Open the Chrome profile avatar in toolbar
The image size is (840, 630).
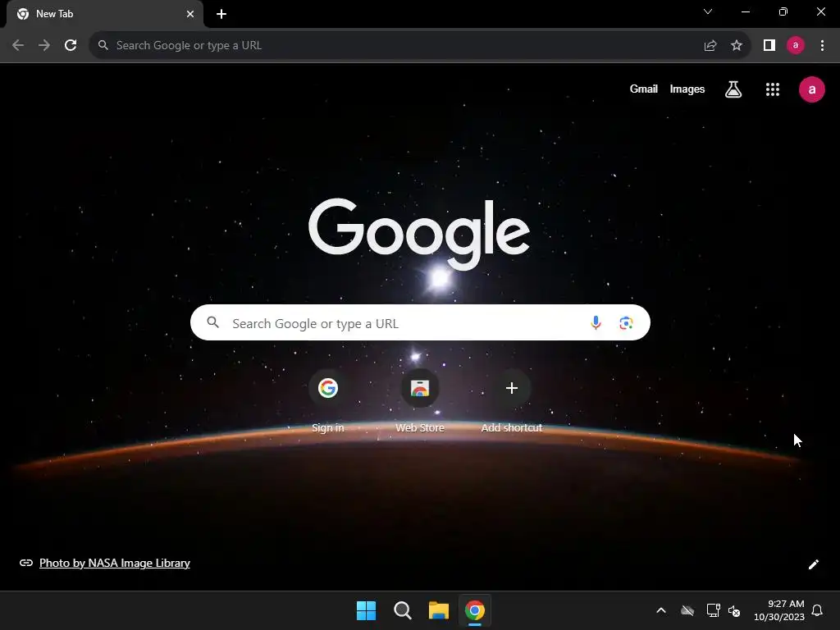click(x=796, y=46)
